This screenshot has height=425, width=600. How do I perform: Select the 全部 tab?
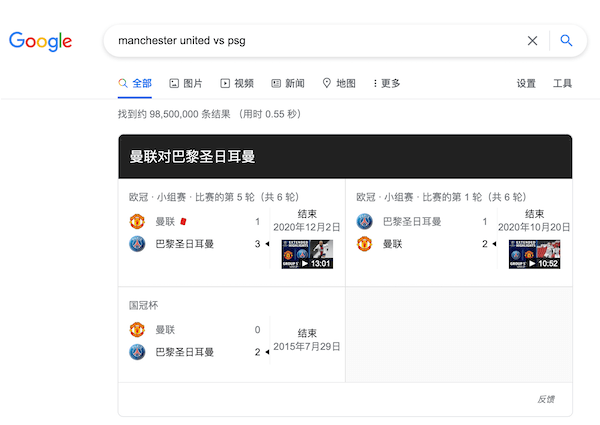click(135, 83)
